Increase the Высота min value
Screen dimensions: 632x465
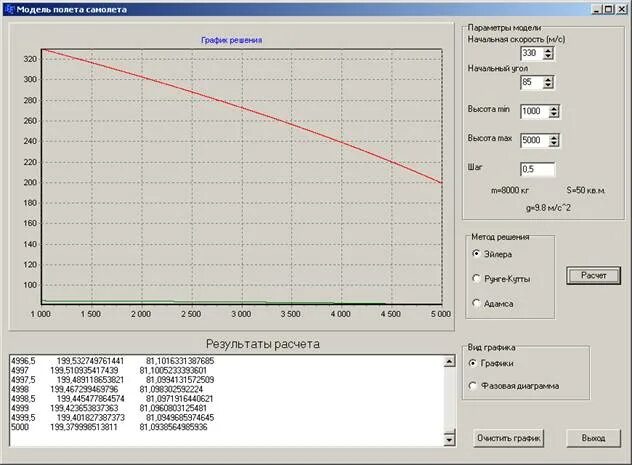click(554, 108)
